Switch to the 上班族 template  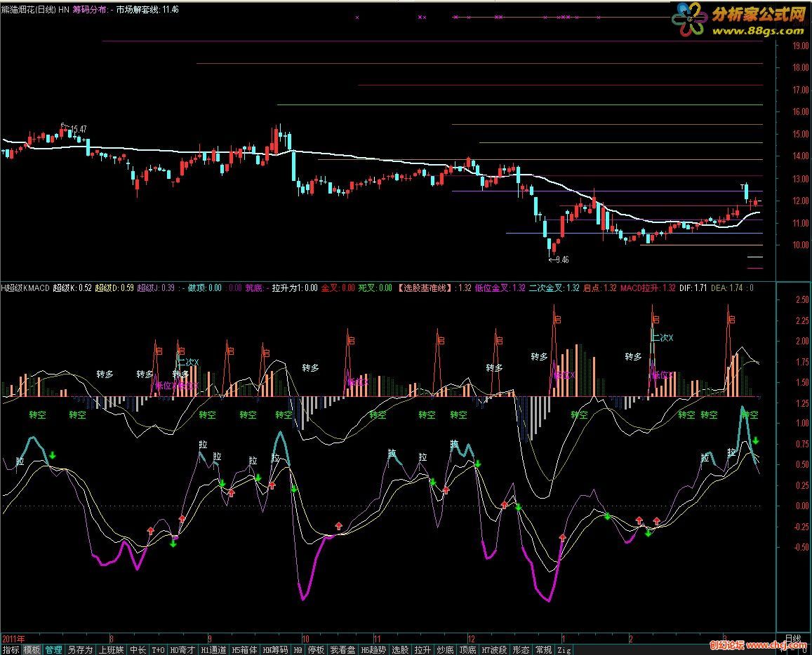(112, 650)
